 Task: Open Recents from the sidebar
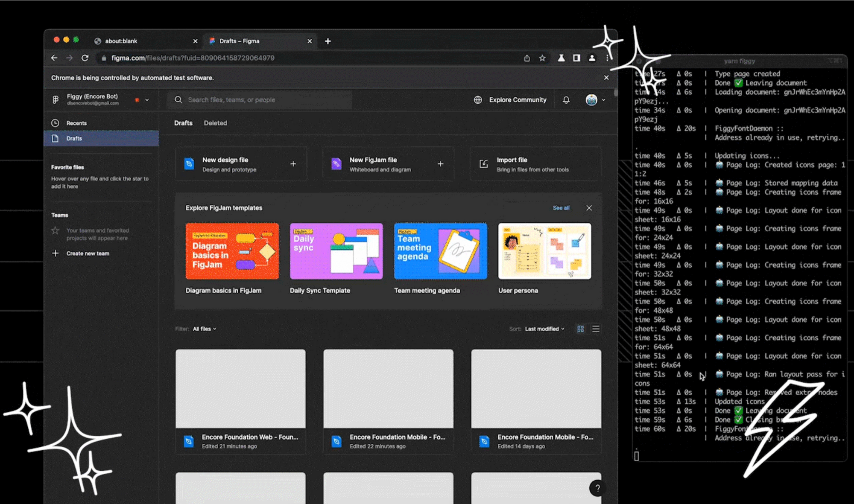76,123
